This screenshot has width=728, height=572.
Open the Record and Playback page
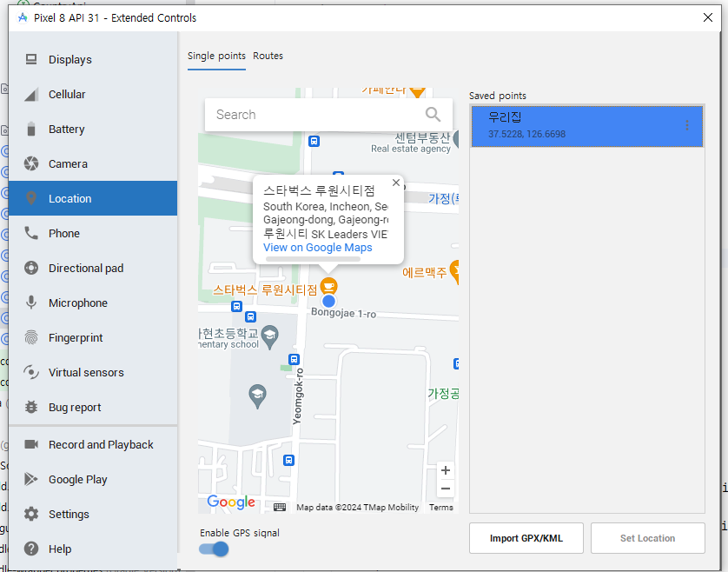93,445
